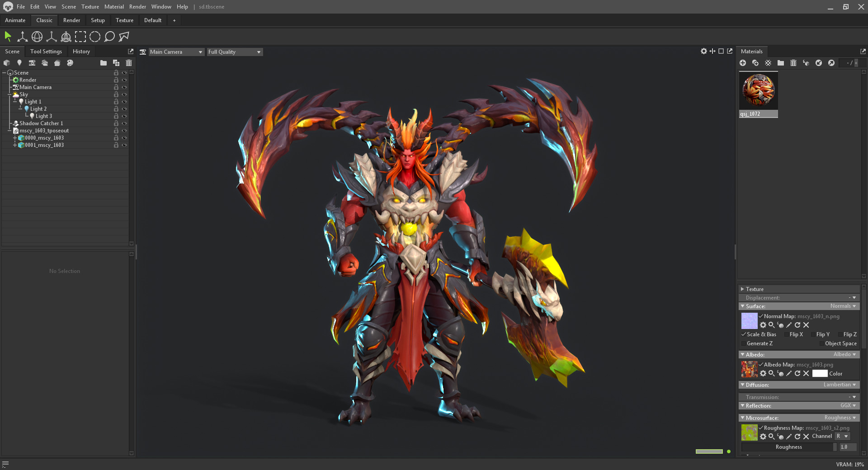Enable the Object Space checkbox

coord(822,343)
